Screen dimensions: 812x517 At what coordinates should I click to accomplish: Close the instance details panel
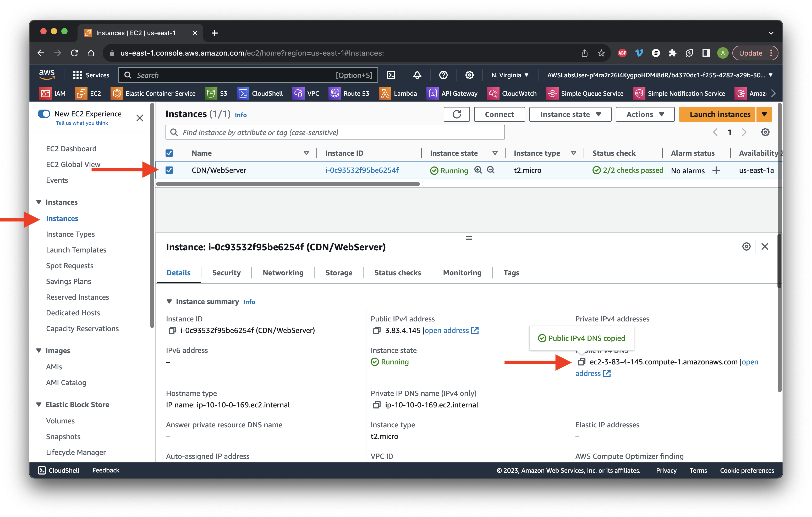(x=764, y=247)
